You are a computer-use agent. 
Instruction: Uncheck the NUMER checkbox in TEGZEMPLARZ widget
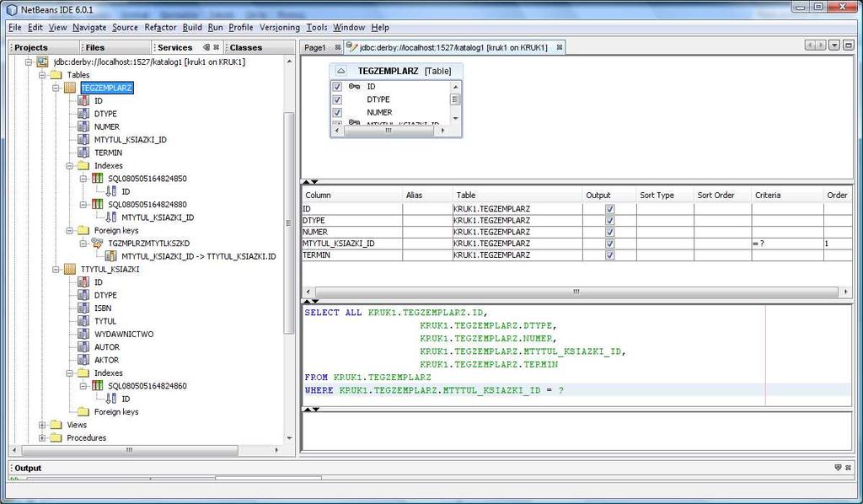click(337, 113)
